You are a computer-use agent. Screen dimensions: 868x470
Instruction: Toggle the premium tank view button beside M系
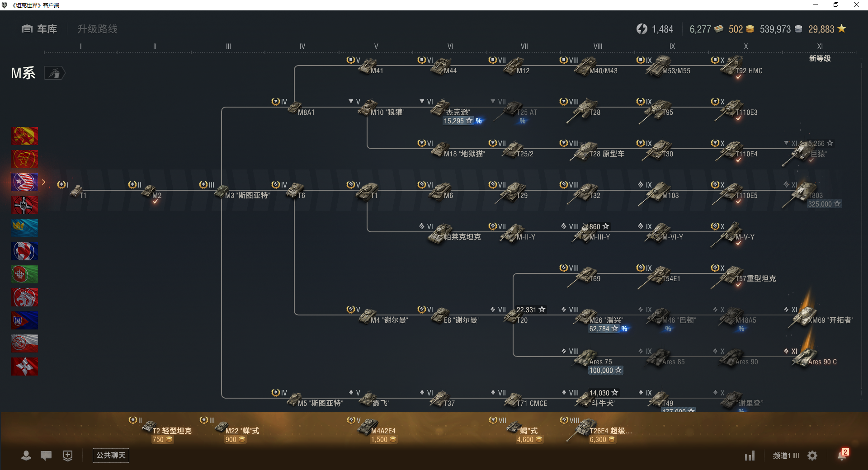click(x=55, y=73)
